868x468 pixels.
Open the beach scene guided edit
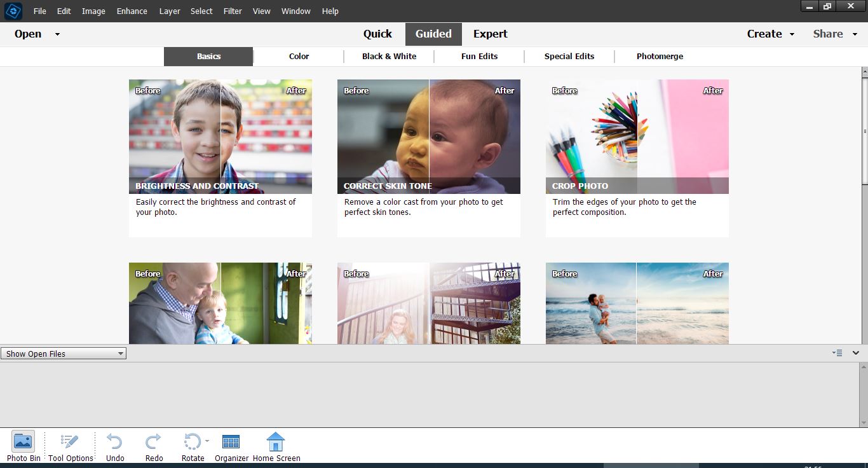click(x=637, y=303)
